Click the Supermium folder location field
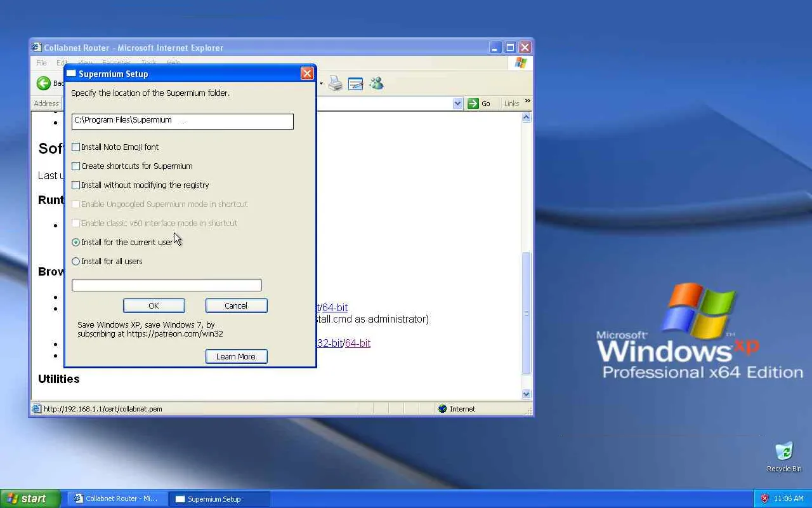This screenshot has height=508, width=812. [x=183, y=121]
